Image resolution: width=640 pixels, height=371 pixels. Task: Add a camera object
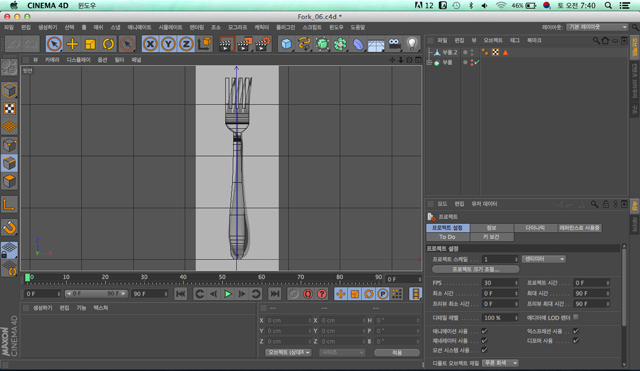click(x=394, y=44)
